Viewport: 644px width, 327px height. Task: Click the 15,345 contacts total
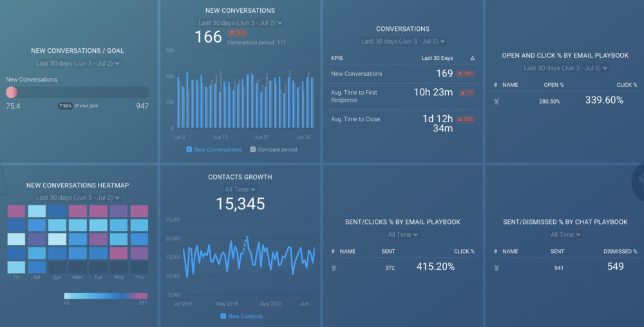240,204
